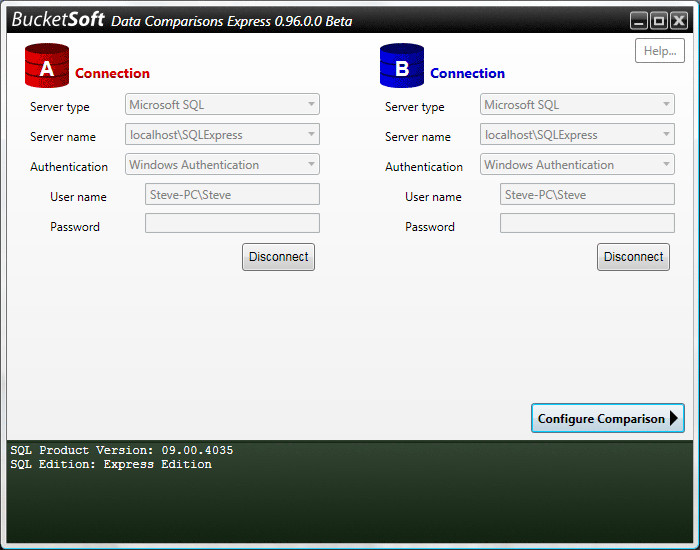Screen dimensions: 700x550
Task: Click Connection B Password label
Action: click(x=429, y=227)
